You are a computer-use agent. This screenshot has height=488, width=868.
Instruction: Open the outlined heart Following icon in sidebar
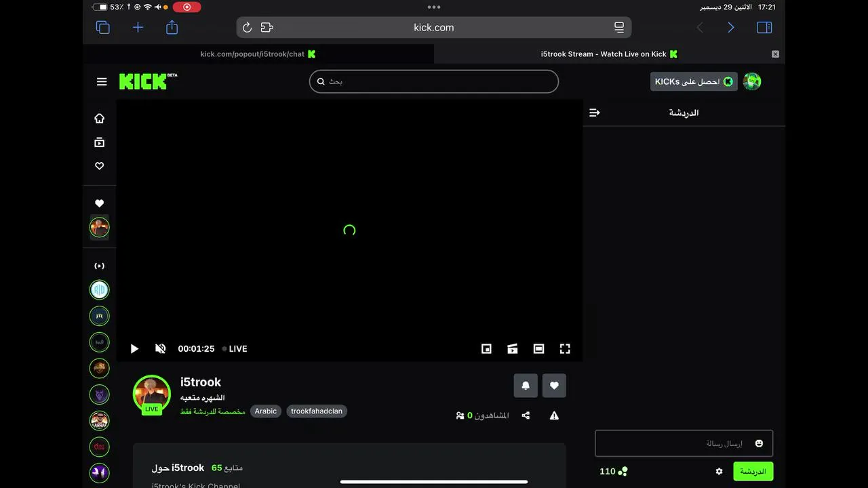tap(100, 166)
